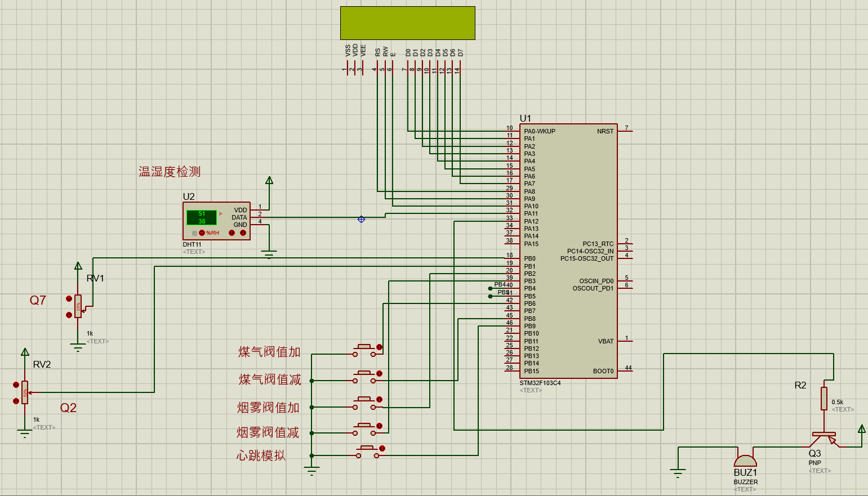Select the green LCD display screen

pos(408,23)
